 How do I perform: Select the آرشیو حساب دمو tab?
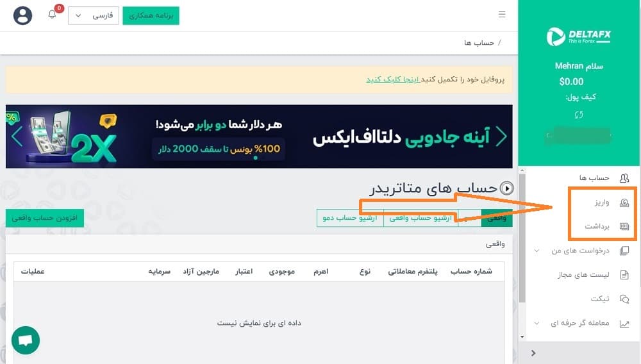pos(350,218)
